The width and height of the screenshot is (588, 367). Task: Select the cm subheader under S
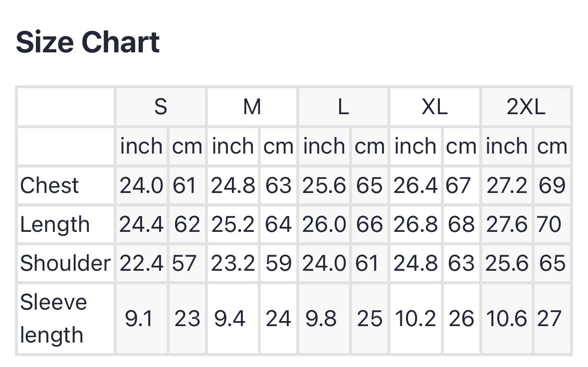click(x=187, y=146)
